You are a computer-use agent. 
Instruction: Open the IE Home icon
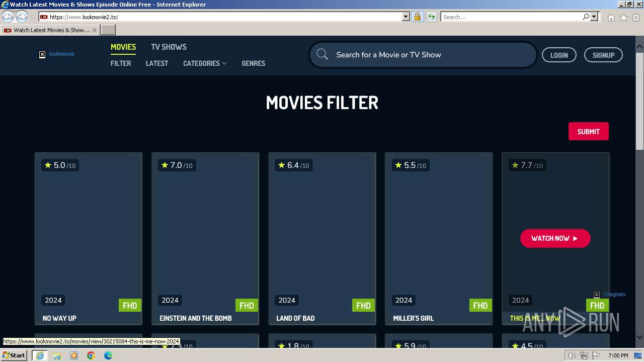pyautogui.click(x=611, y=18)
